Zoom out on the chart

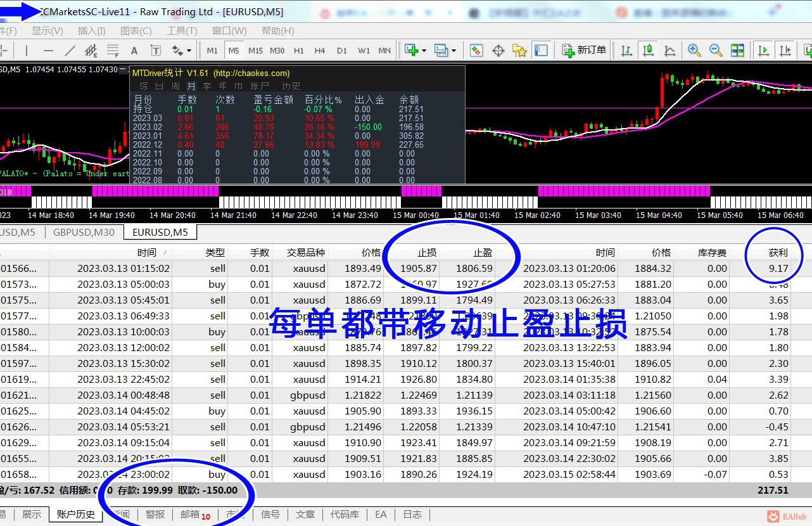[x=716, y=51]
